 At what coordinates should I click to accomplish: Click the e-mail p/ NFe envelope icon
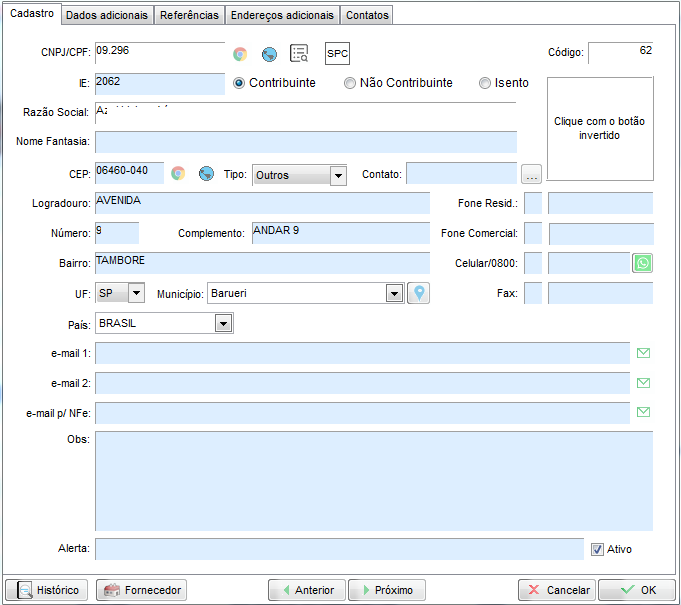643,412
